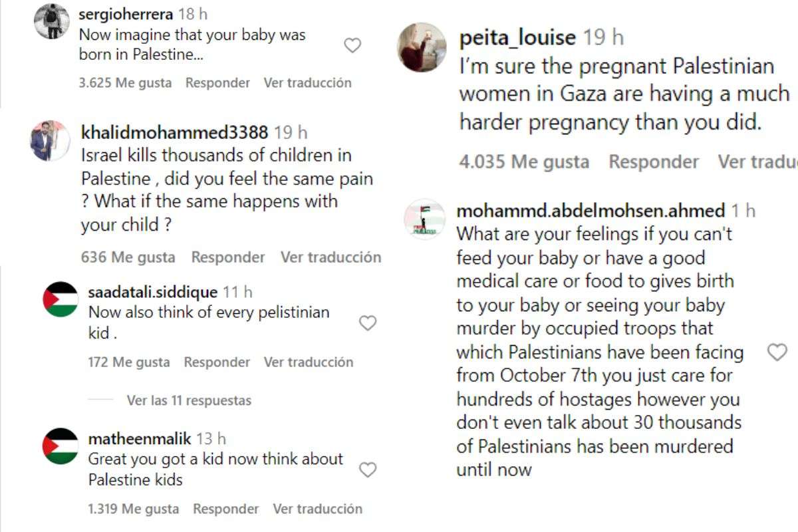Open peita_louise's profile photo
This screenshot has width=798, height=532.
click(x=422, y=47)
